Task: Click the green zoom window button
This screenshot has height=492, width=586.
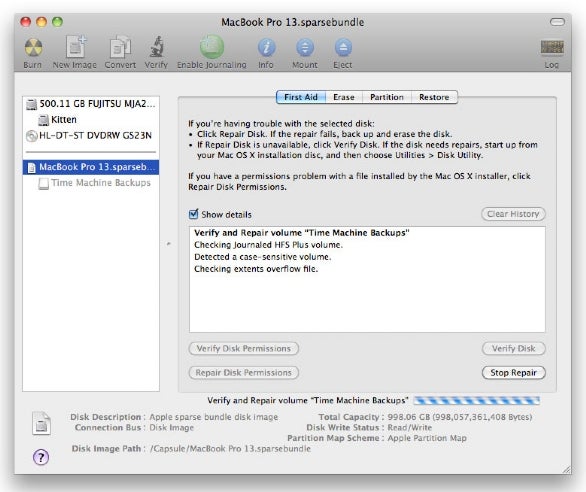Action: pyautogui.click(x=58, y=22)
